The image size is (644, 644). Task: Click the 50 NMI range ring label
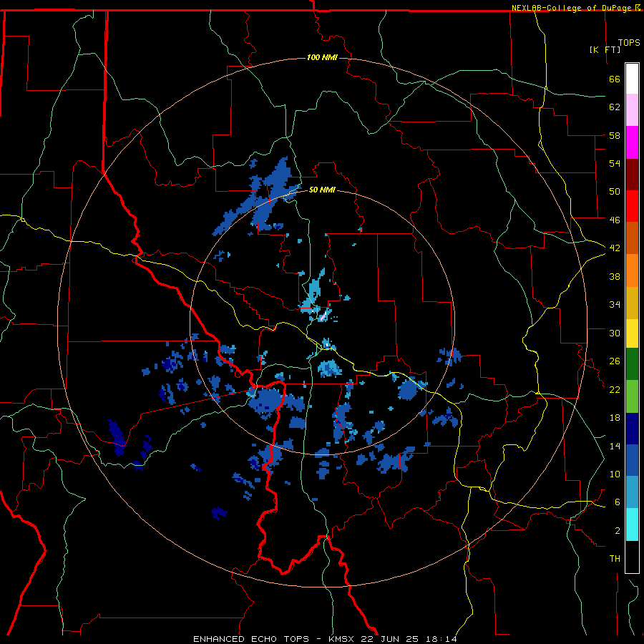point(322,190)
